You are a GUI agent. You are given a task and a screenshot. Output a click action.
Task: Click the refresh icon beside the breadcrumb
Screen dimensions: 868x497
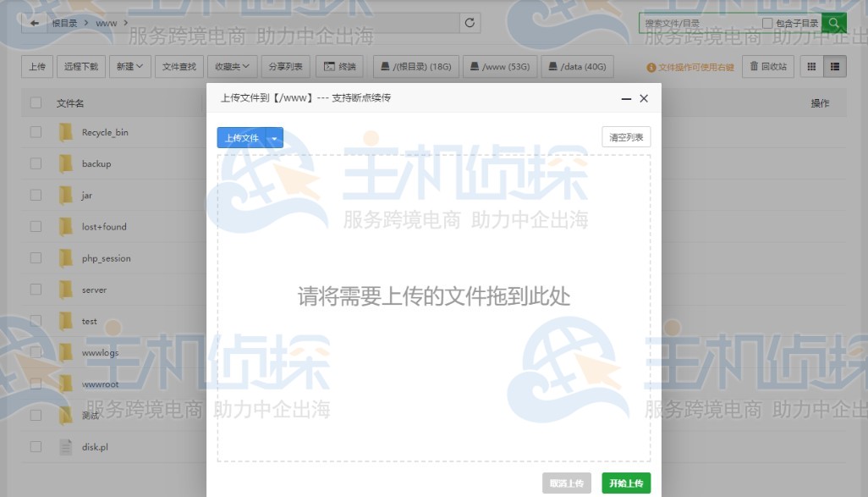click(470, 23)
